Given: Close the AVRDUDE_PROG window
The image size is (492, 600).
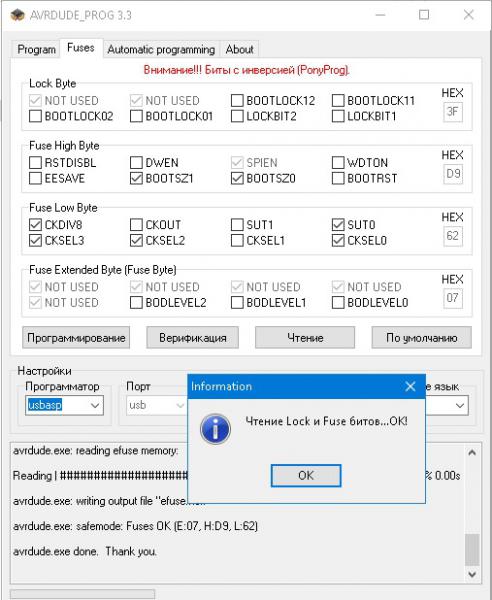Looking at the screenshot, I should click(469, 15).
